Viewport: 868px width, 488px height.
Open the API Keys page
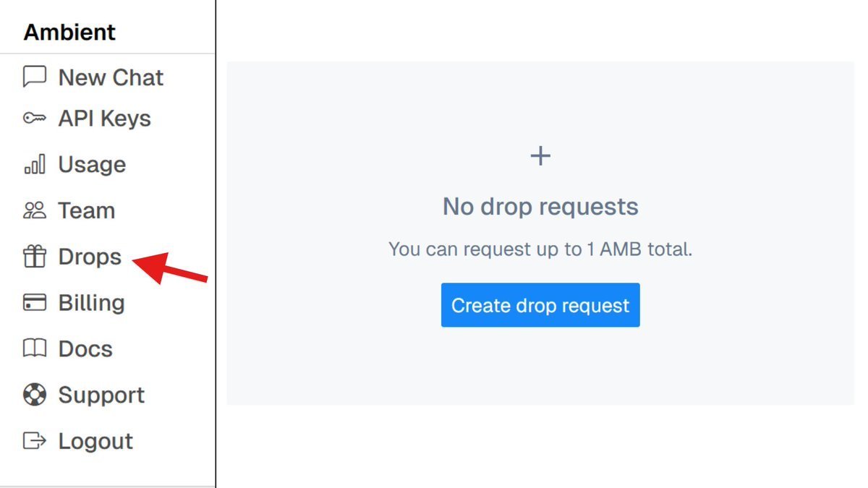(x=104, y=119)
